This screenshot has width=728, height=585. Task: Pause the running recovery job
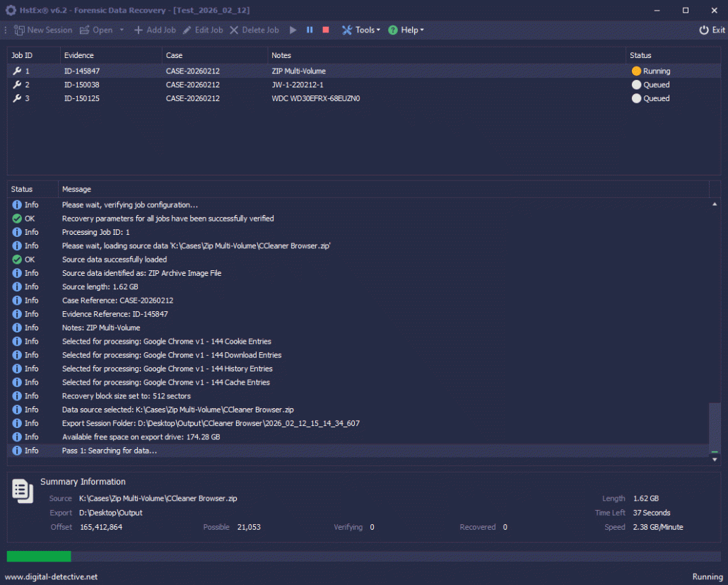pyautogui.click(x=310, y=30)
